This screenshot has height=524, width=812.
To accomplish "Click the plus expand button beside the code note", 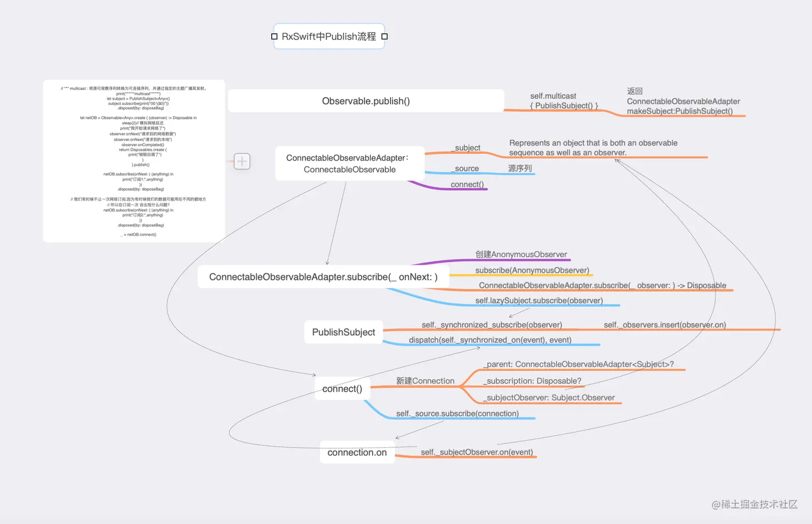I will point(242,161).
